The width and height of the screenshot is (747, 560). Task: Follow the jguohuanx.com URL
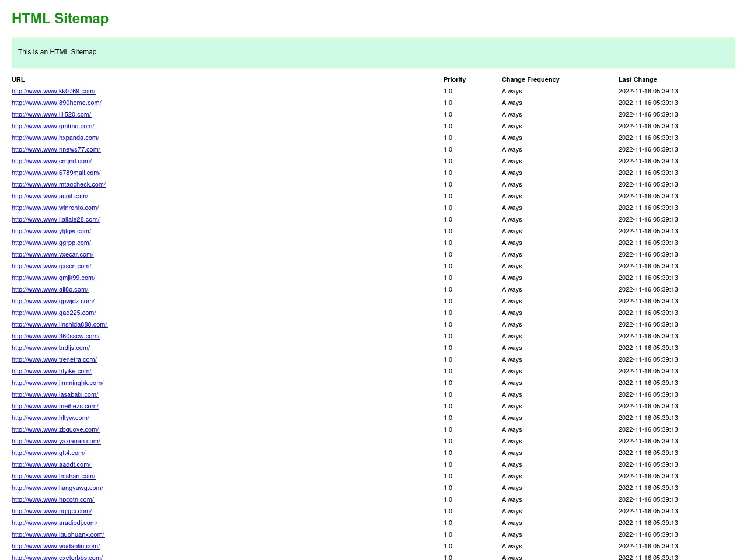click(58, 534)
